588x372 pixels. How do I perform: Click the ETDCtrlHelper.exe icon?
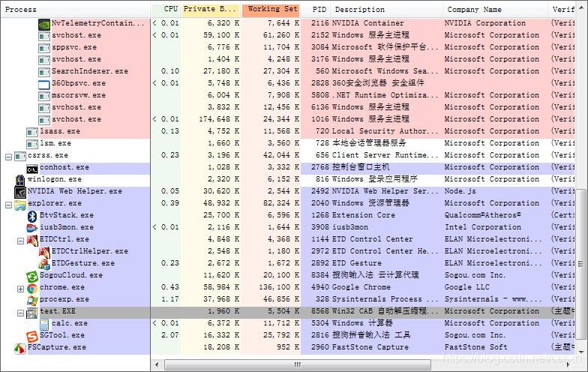[45, 252]
